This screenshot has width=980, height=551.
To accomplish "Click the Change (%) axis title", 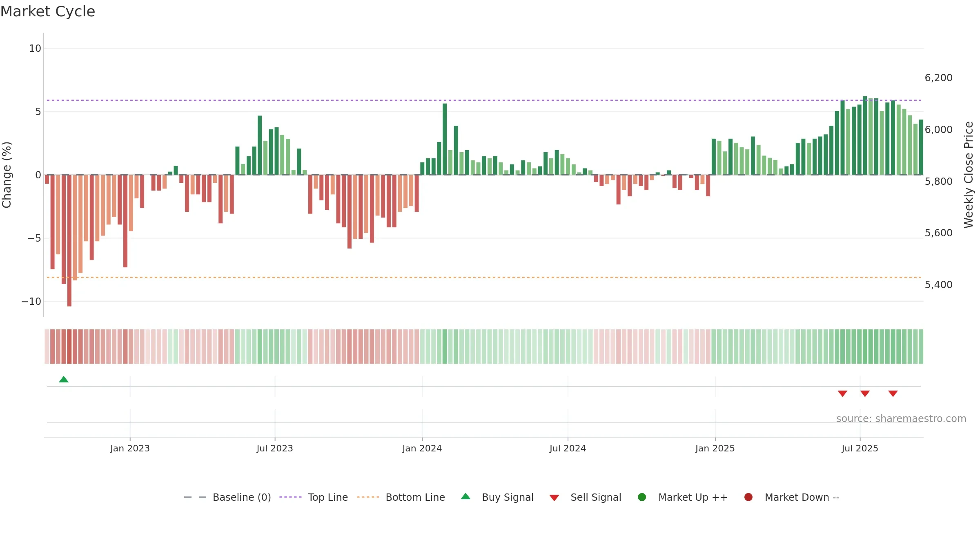I will [x=7, y=175].
